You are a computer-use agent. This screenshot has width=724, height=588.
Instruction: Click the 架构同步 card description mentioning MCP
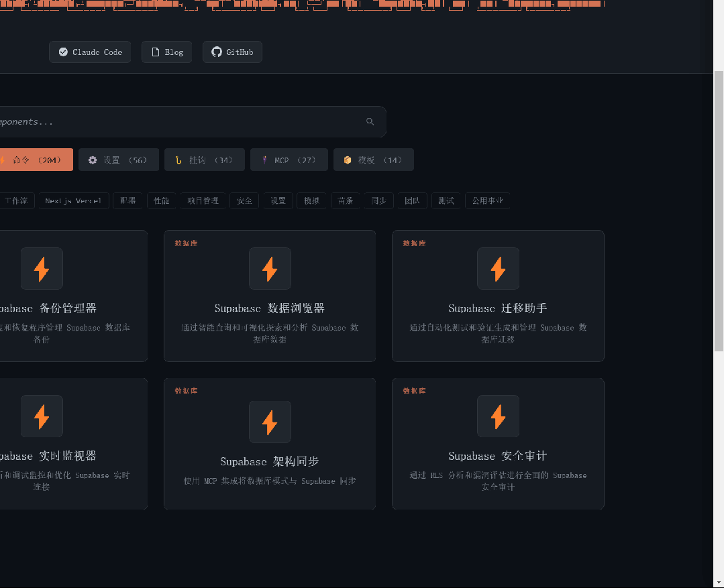[270, 481]
